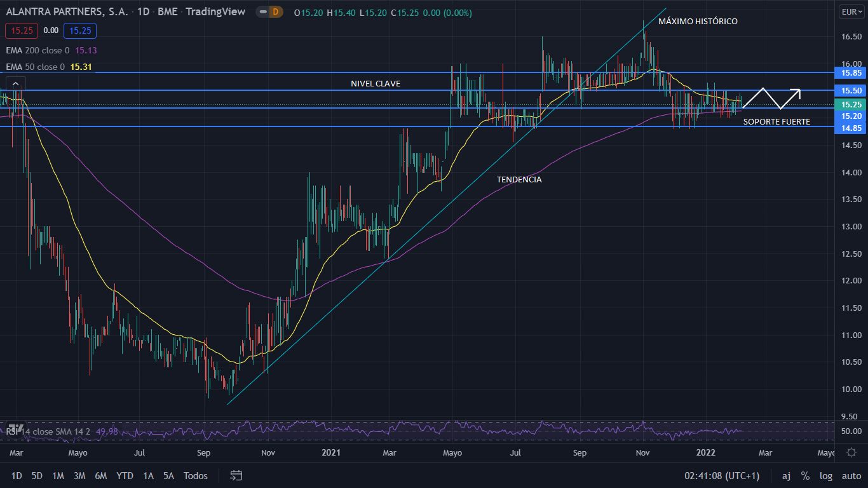Click the white projection arrow drawing
The image size is (868, 488).
(x=771, y=98)
